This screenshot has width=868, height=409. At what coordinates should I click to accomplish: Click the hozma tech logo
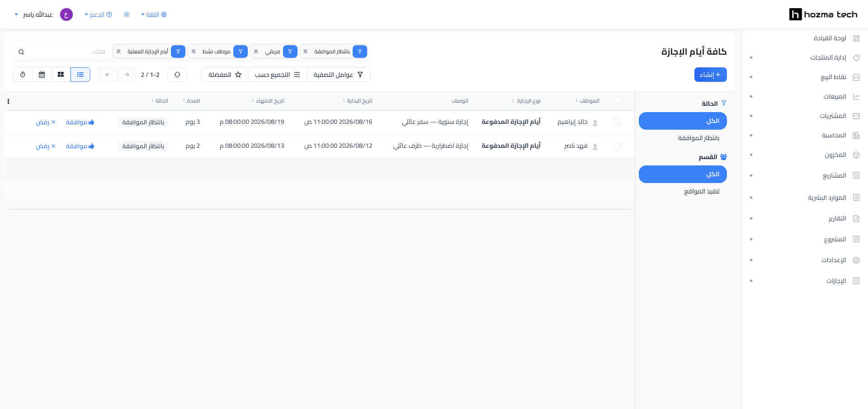click(823, 14)
